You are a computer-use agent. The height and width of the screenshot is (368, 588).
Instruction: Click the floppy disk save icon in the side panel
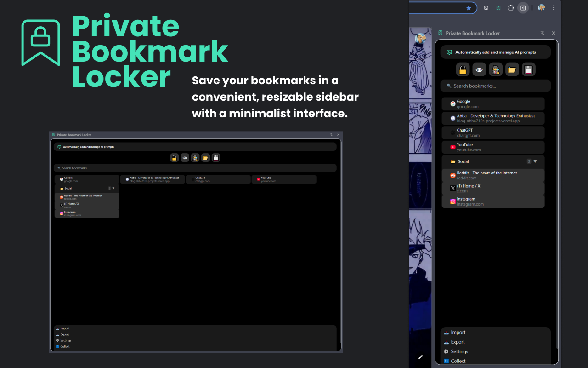coord(529,69)
